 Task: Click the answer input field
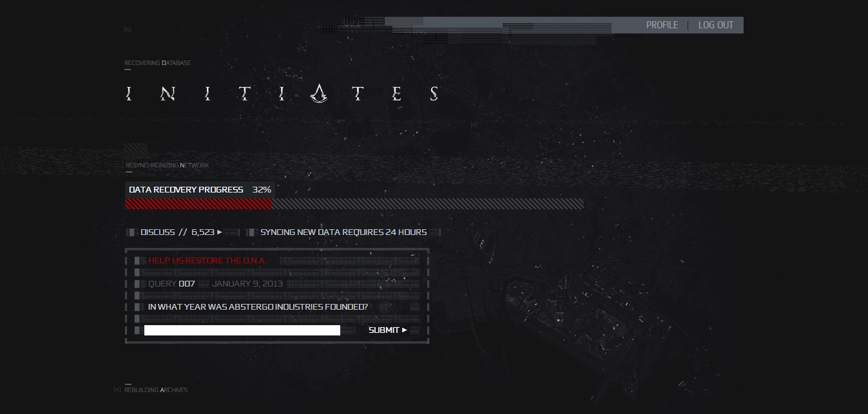(x=242, y=330)
